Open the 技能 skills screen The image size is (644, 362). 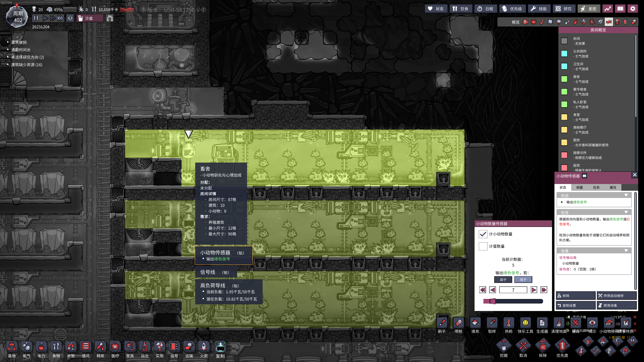[x=539, y=9]
